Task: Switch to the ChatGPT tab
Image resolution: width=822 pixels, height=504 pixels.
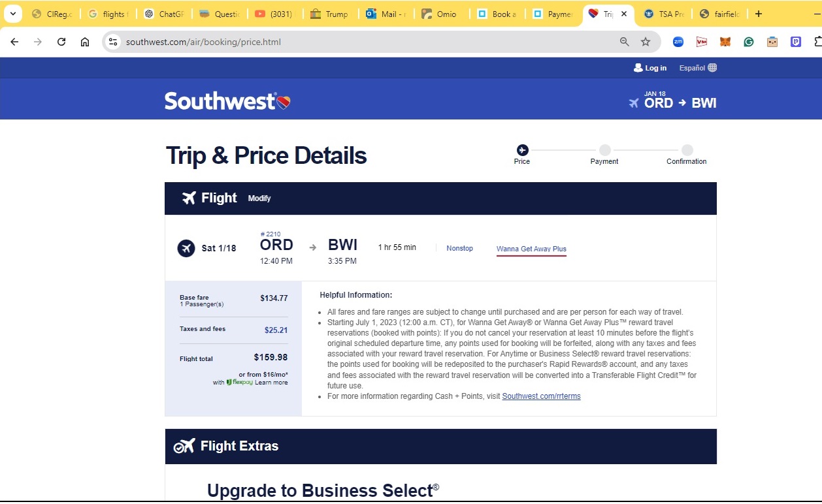Action: (165, 14)
